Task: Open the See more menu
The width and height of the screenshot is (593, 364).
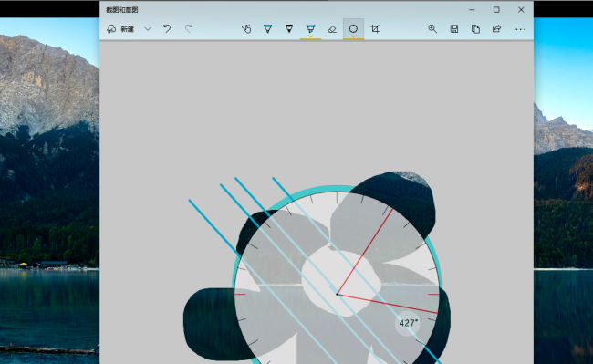Action: [520, 29]
